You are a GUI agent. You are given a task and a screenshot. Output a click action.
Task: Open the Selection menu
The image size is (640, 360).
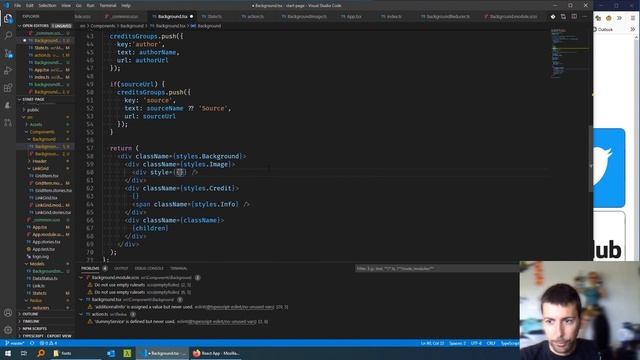(x=47, y=6)
